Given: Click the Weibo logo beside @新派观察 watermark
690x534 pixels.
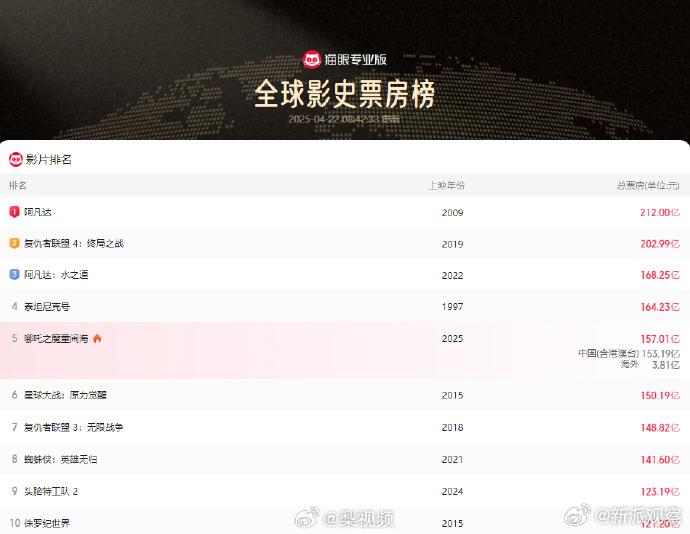Looking at the screenshot, I should (577, 515).
